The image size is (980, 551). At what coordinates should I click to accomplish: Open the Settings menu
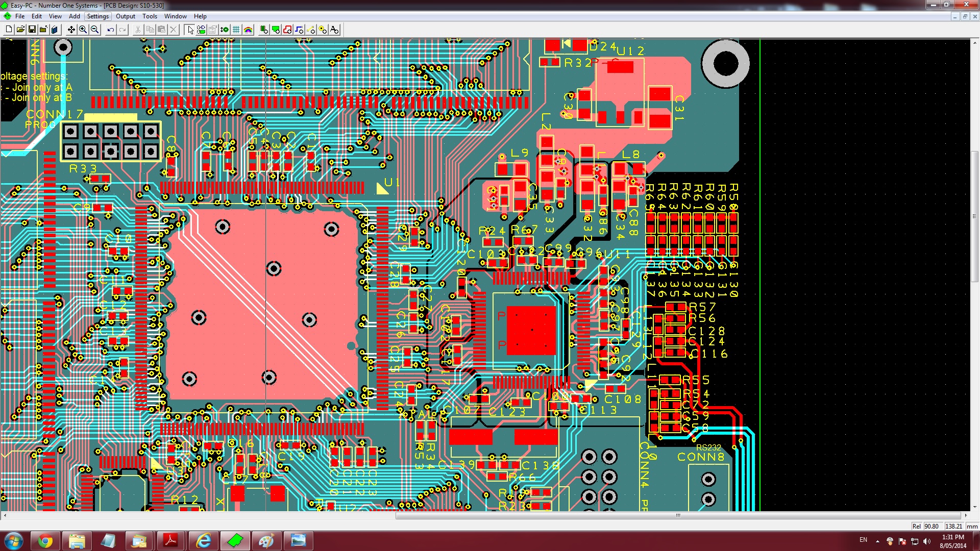[x=97, y=16]
